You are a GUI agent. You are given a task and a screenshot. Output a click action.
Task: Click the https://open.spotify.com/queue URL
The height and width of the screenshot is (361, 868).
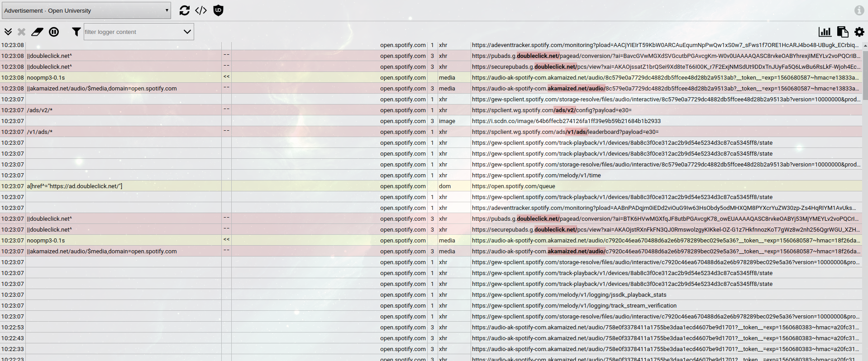tap(513, 186)
